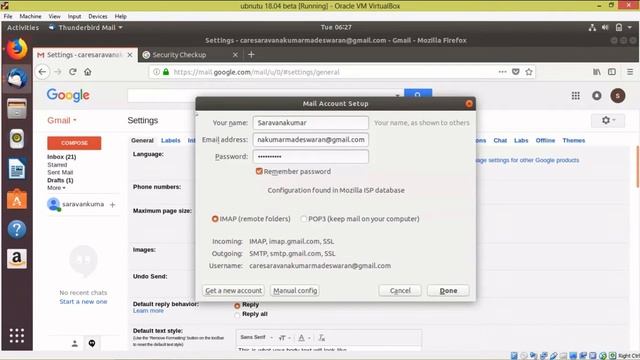This screenshot has height=360, width=640.
Task: Open the Offline settings tab
Action: point(545,140)
